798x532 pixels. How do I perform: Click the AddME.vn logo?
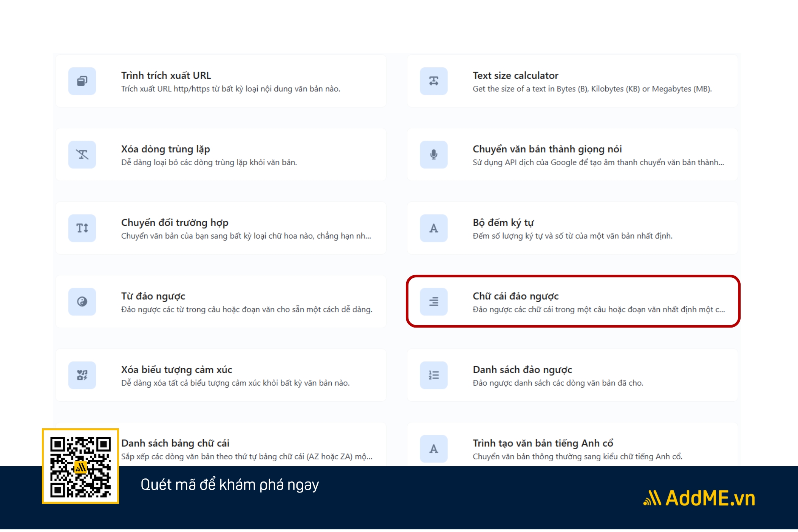tap(699, 498)
